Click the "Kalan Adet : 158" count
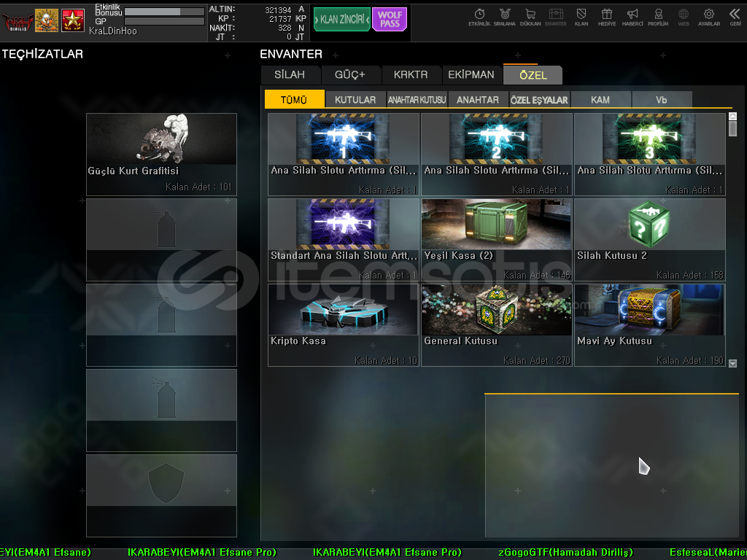 690,275
